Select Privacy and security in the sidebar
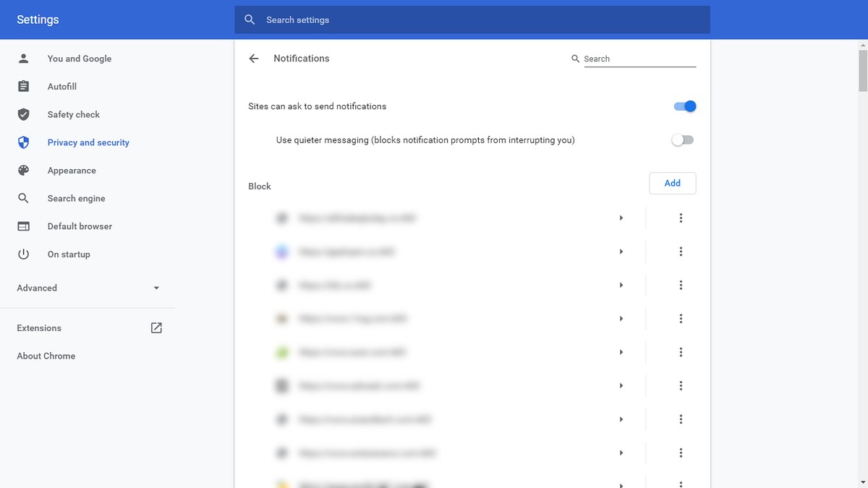 (88, 142)
